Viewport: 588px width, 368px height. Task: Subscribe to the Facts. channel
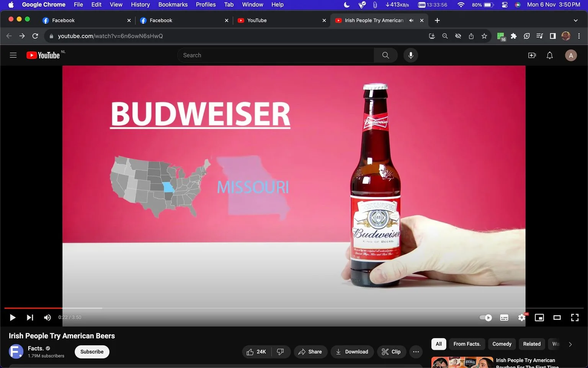(91, 352)
